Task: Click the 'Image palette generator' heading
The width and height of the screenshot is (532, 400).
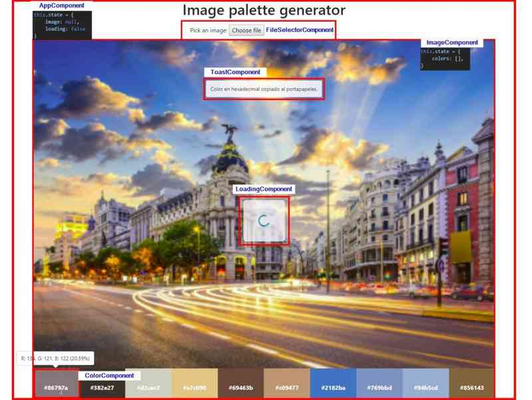Action: pos(264,10)
